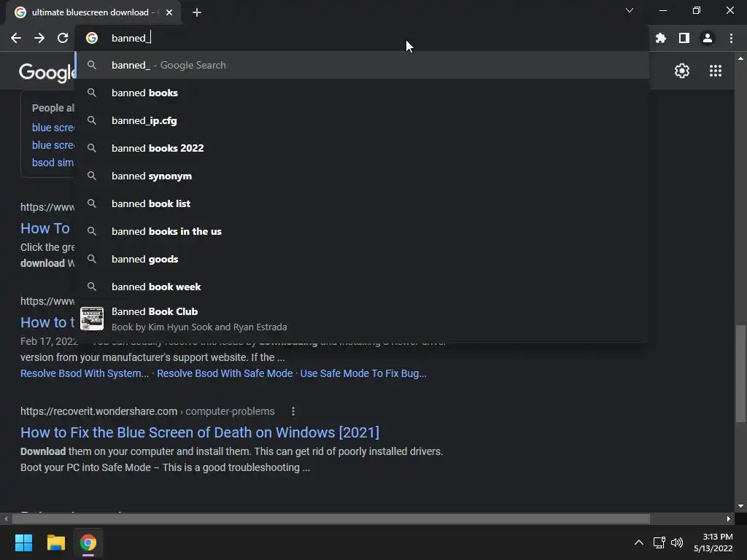
Task: Open the Chrome side panel icon
Action: [684, 38]
